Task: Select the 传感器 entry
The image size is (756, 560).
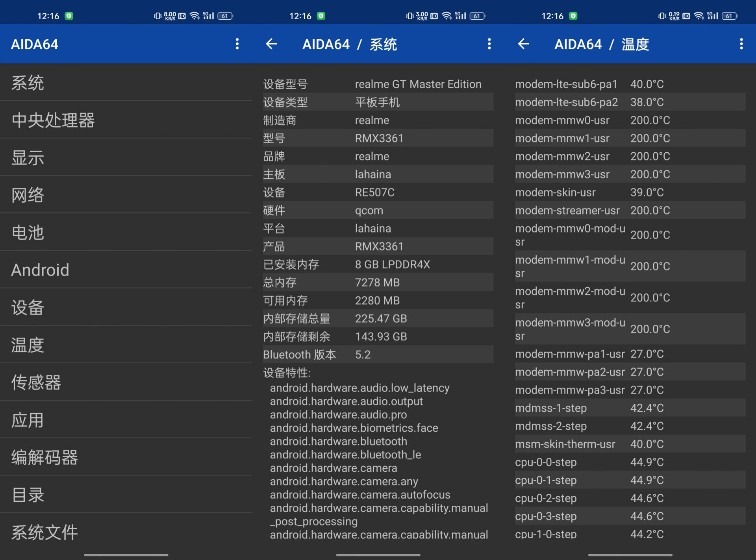Action: coord(126,382)
